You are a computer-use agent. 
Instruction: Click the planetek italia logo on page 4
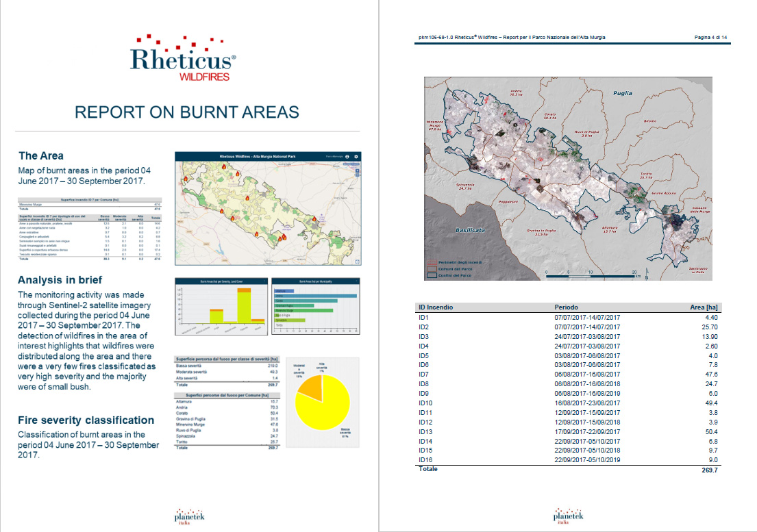568,516
